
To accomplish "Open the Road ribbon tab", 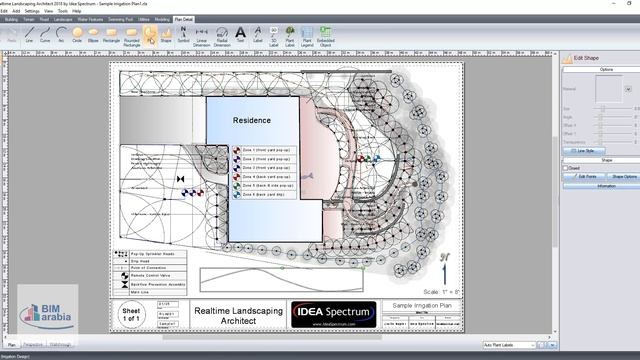I will [x=44, y=19].
